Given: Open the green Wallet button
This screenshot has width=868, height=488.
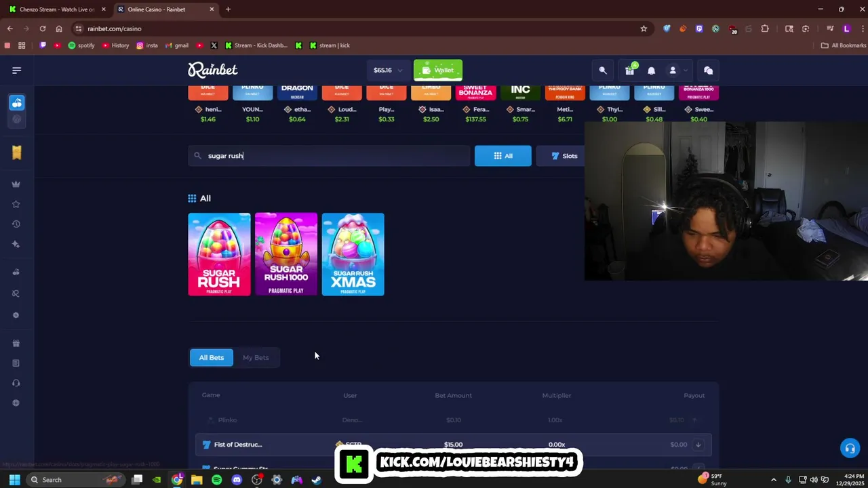Looking at the screenshot, I should click(438, 70).
